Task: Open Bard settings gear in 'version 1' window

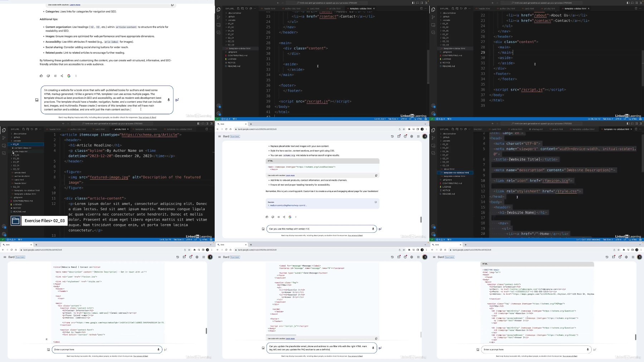Action: tap(411, 136)
